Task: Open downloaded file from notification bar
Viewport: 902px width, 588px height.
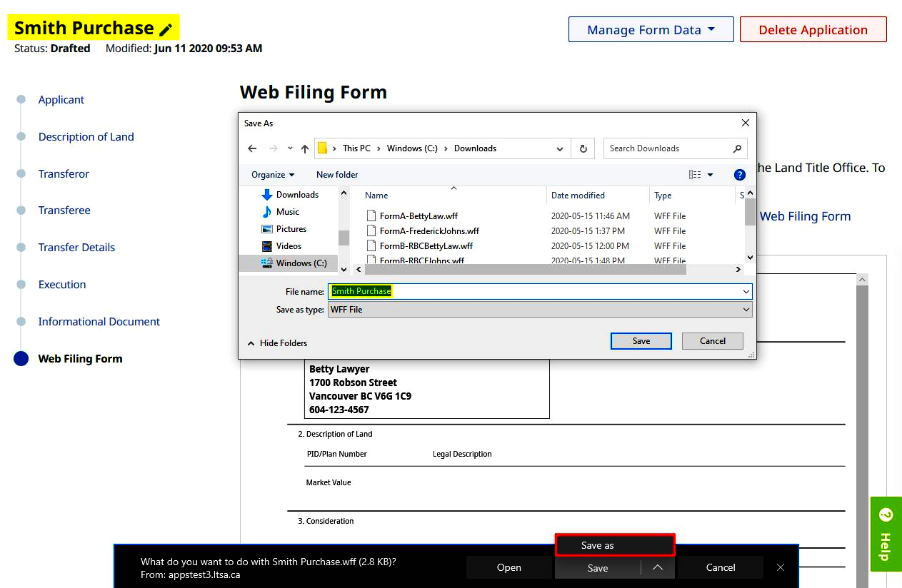Action: tap(509, 568)
